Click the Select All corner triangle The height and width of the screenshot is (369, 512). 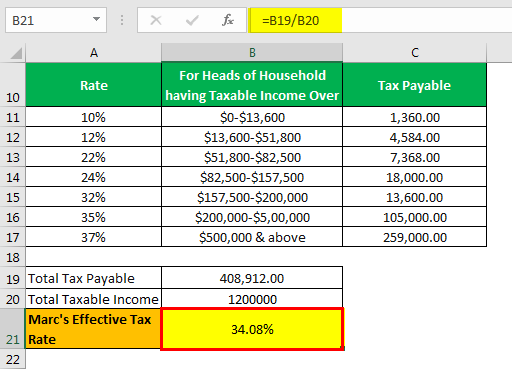pyautogui.click(x=16, y=53)
